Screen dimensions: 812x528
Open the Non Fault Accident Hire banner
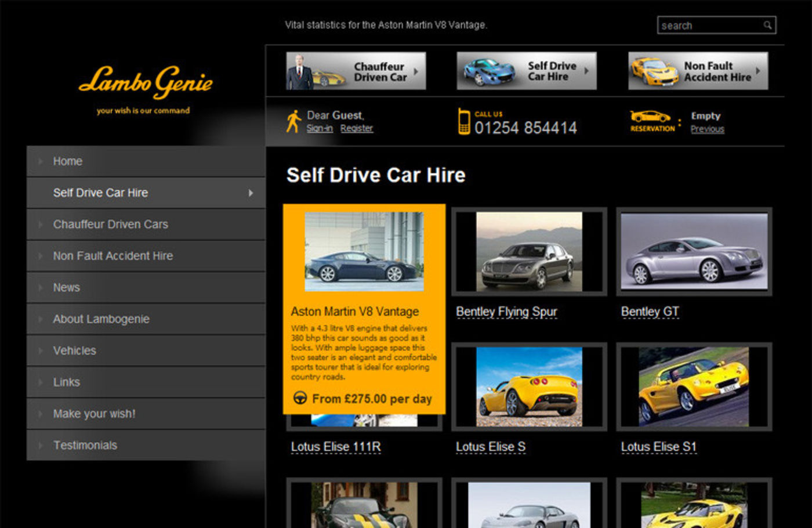pos(698,71)
